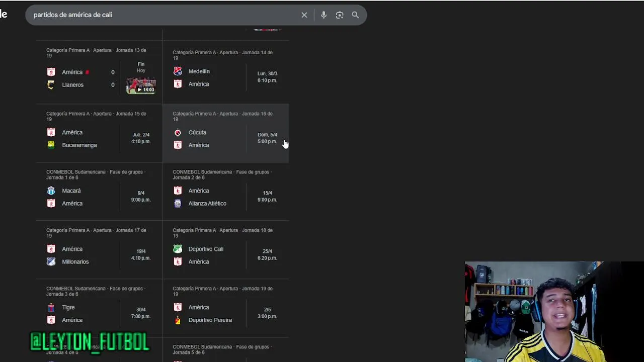Click the 'Jornada 13 de 19' match header
The height and width of the screenshot is (362, 644).
point(97,53)
